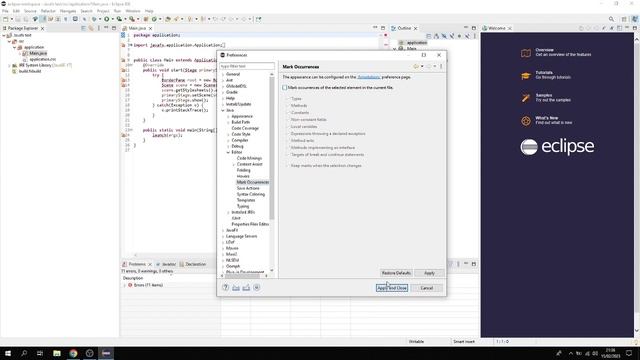Viewport: 640px width, 360px height.
Task: Expand the JRE System Library node in Package Explorer
Action: coord(9,65)
